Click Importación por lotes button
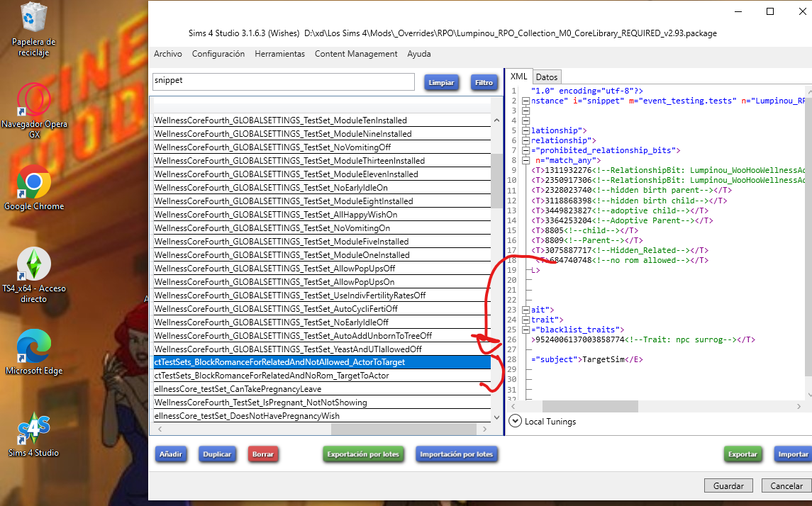812x506 pixels. [456, 454]
